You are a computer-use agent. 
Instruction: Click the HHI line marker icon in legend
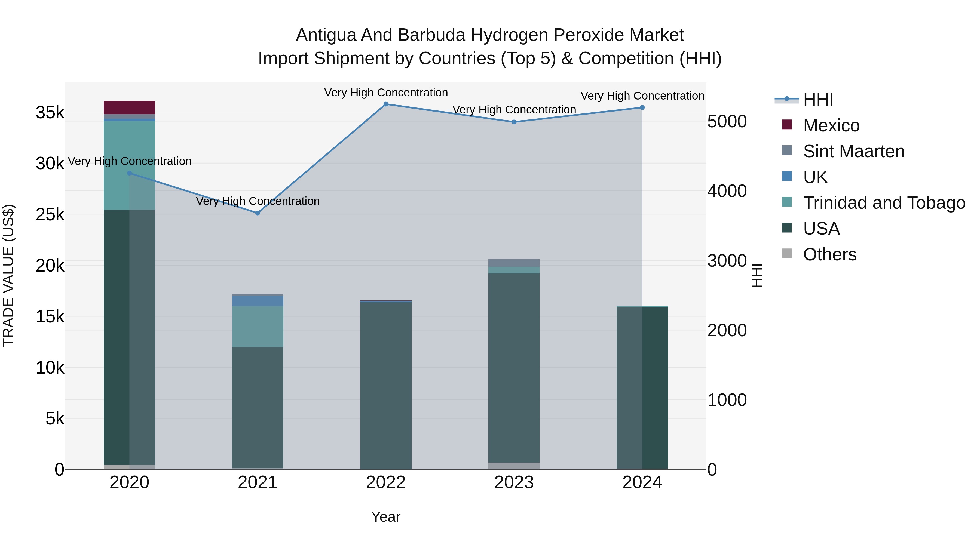[x=787, y=99]
